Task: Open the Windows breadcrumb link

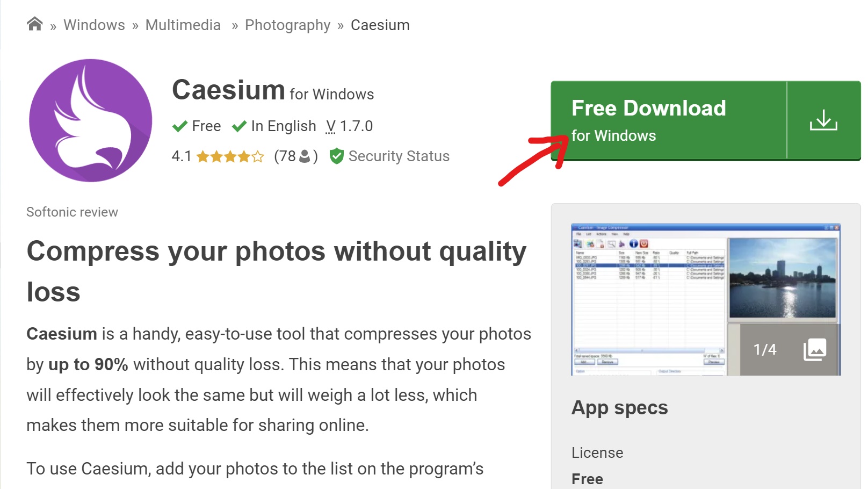Action: (x=93, y=24)
